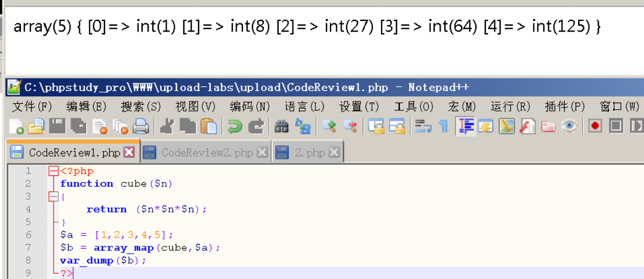
Task: Click the Close document toolbar icon
Action: 100,126
